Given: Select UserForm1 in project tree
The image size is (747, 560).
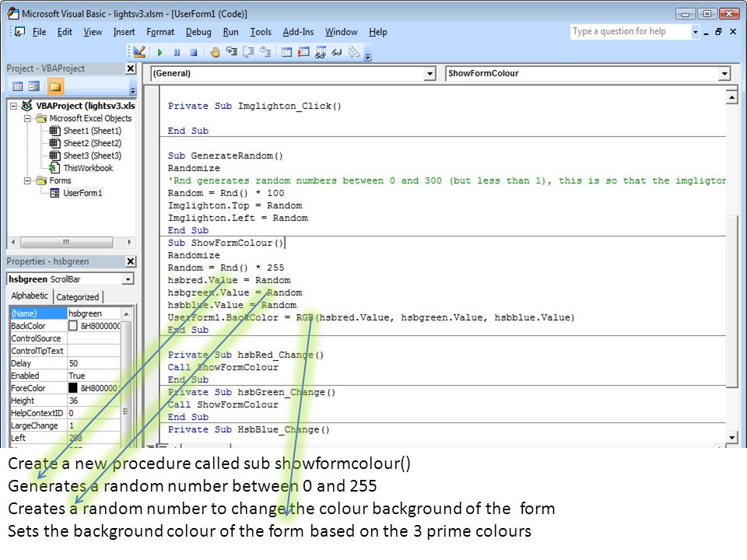Looking at the screenshot, I should [x=82, y=193].
